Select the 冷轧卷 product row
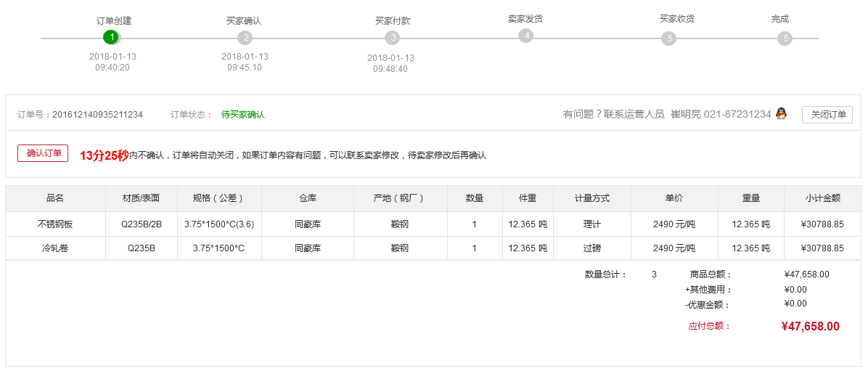This screenshot has width=868, height=374. pos(55,248)
